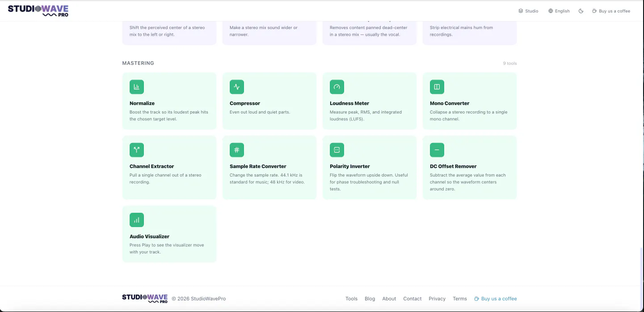
Task: Open the Normalize tool icon
Action: [x=137, y=87]
